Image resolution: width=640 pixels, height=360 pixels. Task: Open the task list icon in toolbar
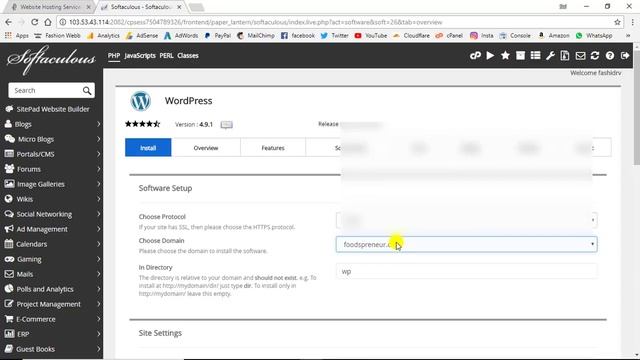[x=536, y=56]
